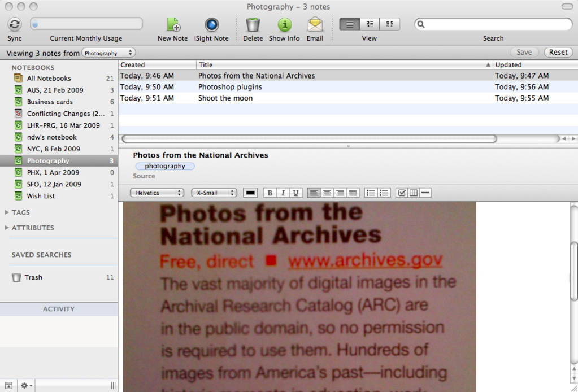Insert a numbered list
Screen dimensions: 578x392
click(384, 193)
